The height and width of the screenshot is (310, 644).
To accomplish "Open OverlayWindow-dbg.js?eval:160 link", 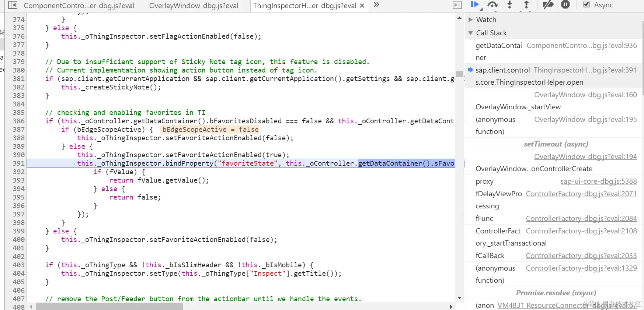I will (585, 95).
